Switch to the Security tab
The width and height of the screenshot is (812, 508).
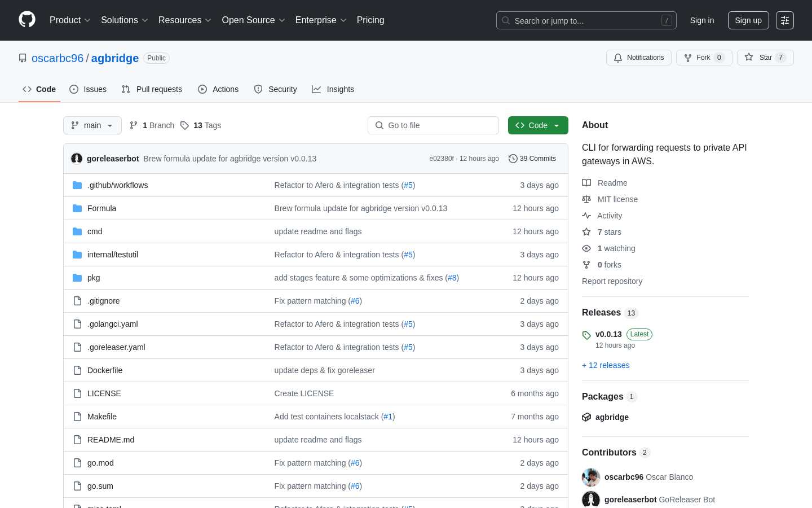pyautogui.click(x=275, y=89)
